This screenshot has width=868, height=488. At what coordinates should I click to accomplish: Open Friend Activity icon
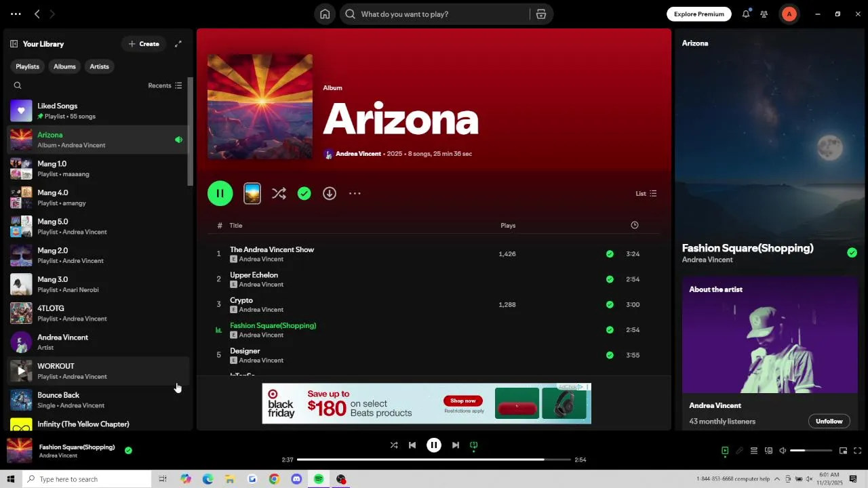[x=764, y=14]
